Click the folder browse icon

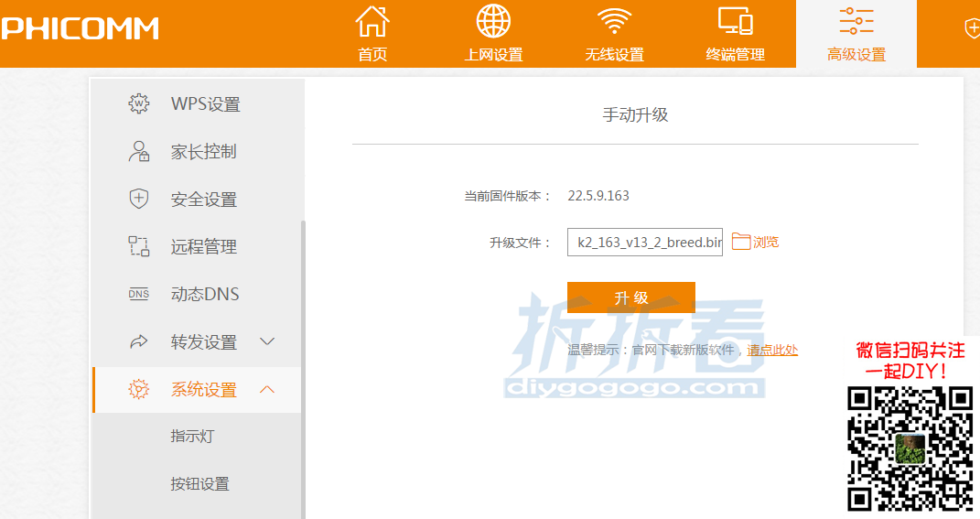tap(740, 242)
